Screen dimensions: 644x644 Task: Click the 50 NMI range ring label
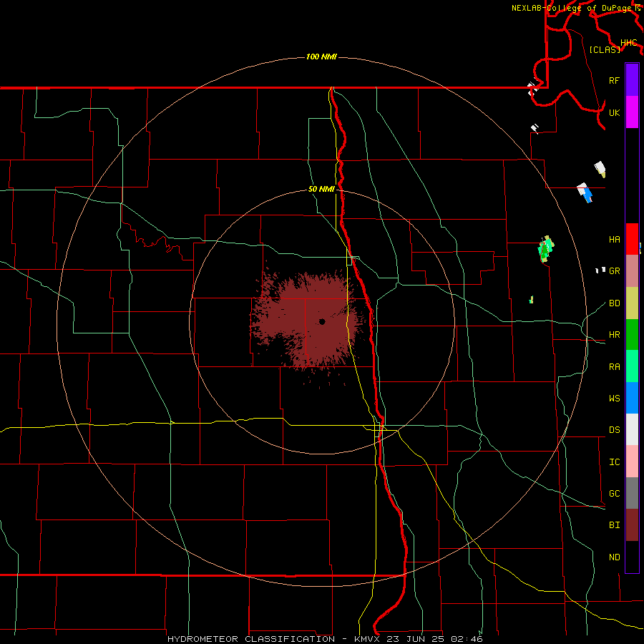click(321, 189)
